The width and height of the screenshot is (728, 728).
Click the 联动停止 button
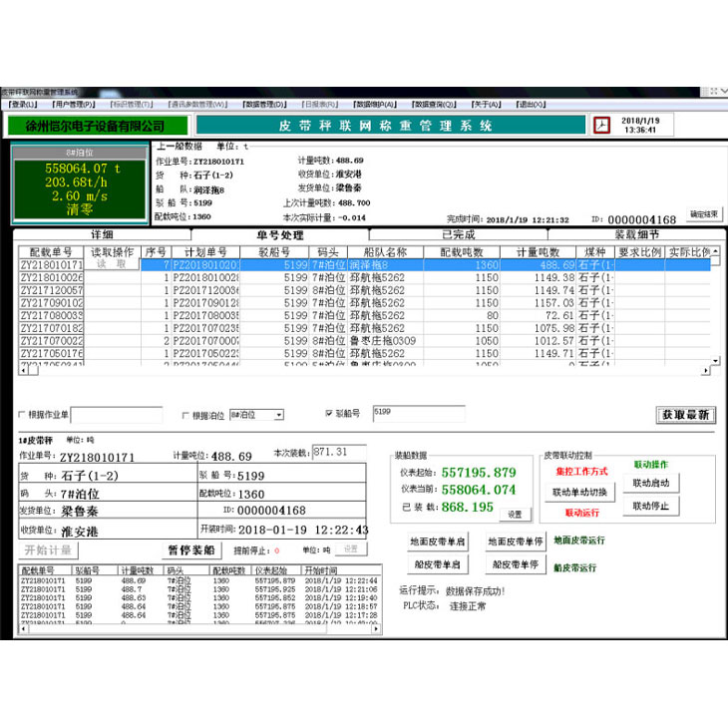pyautogui.click(x=651, y=506)
